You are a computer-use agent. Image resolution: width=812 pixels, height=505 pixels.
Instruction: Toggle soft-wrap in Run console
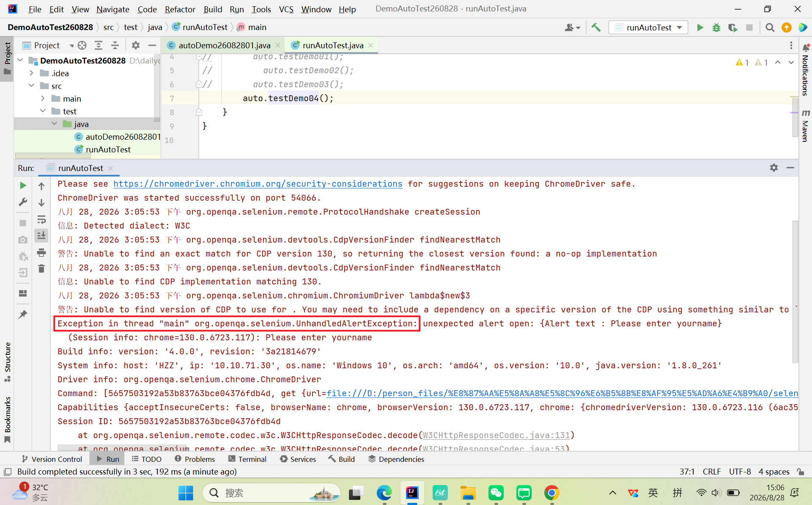(x=41, y=219)
